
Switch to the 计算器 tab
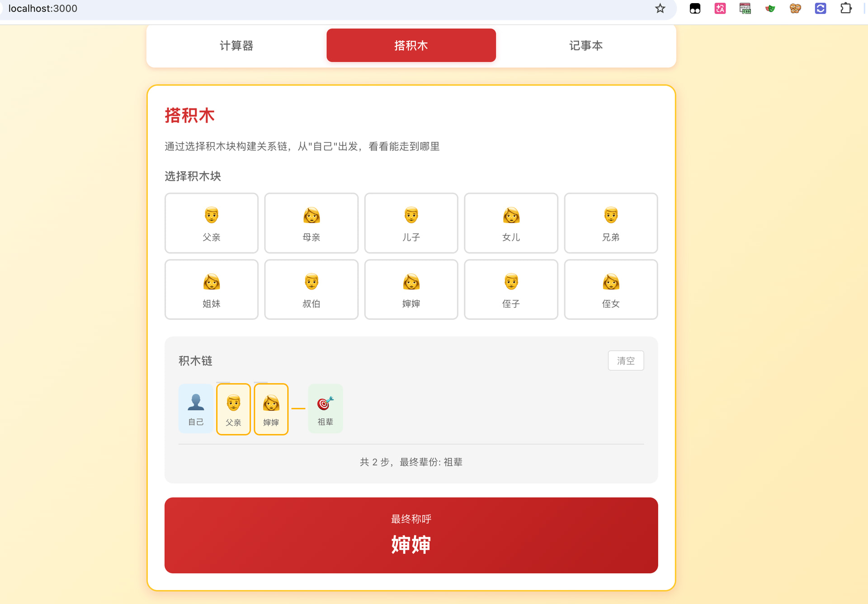pyautogui.click(x=236, y=46)
